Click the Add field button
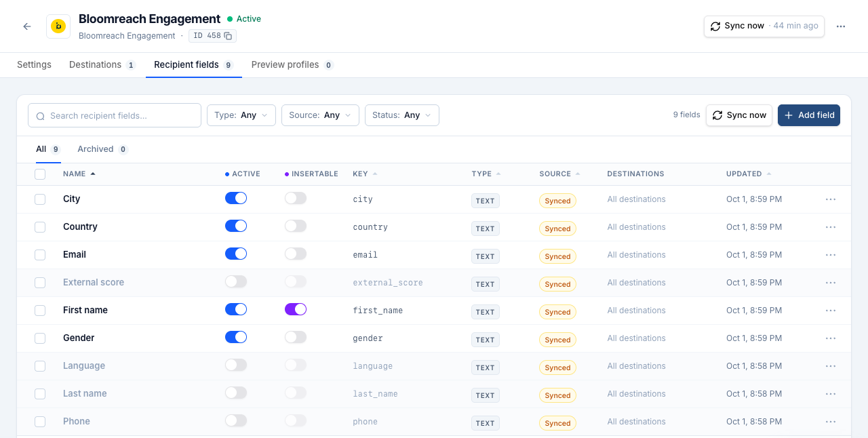The height and width of the screenshot is (438, 868). point(809,115)
